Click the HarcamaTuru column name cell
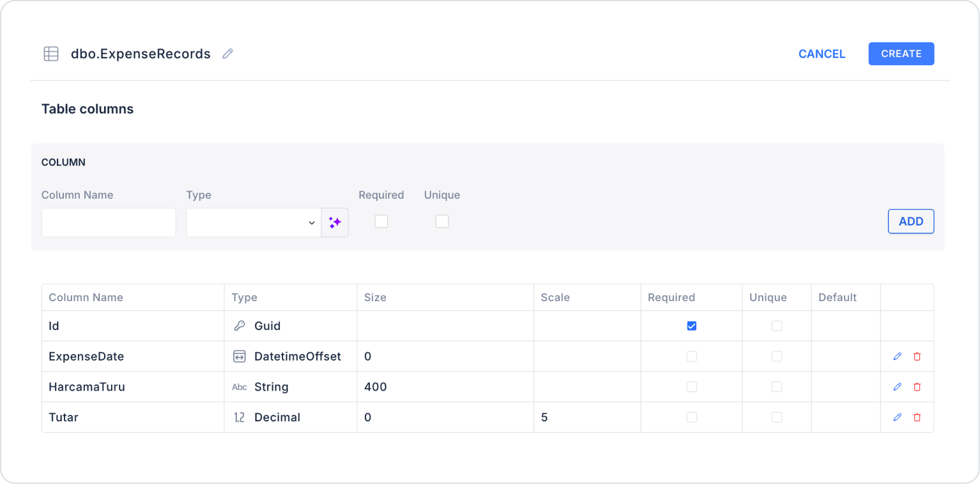980x484 pixels. pyautogui.click(x=133, y=387)
